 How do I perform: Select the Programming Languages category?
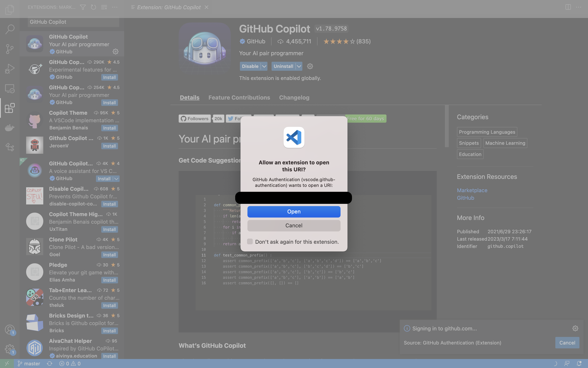click(487, 132)
